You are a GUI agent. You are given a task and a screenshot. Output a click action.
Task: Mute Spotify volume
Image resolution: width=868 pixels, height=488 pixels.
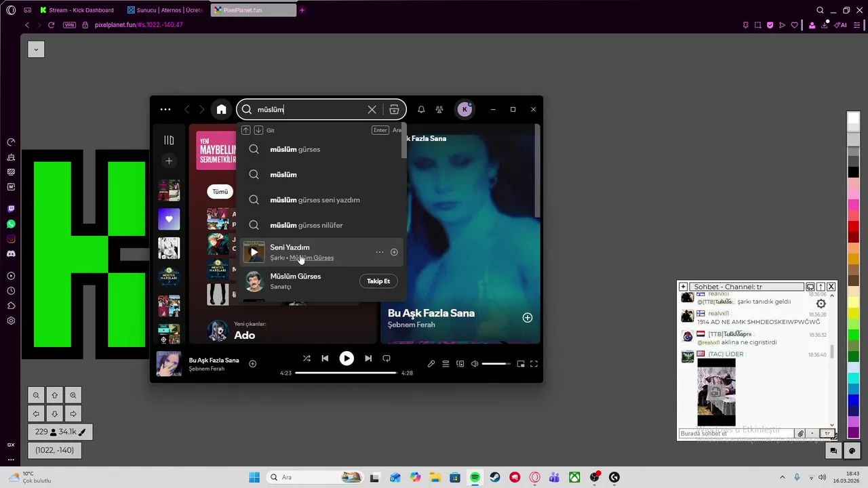click(x=475, y=364)
